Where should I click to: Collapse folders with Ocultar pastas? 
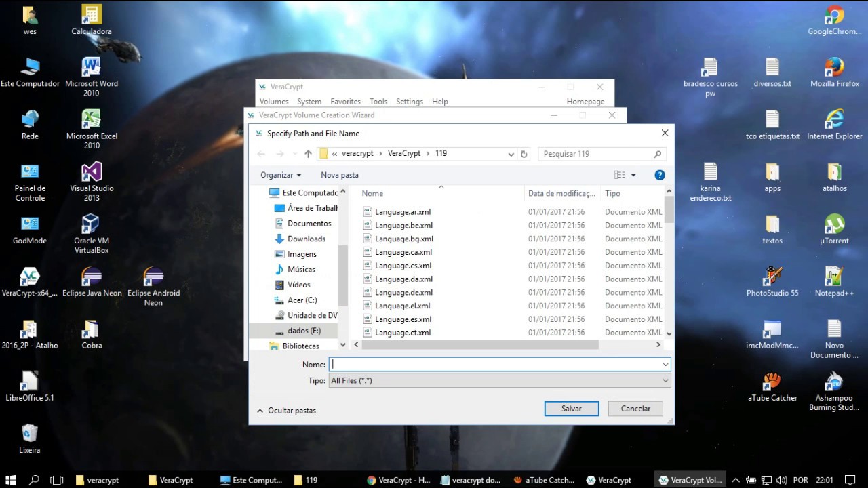coord(286,411)
